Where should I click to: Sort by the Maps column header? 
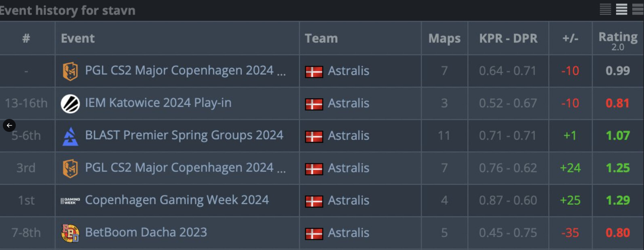pyautogui.click(x=444, y=38)
